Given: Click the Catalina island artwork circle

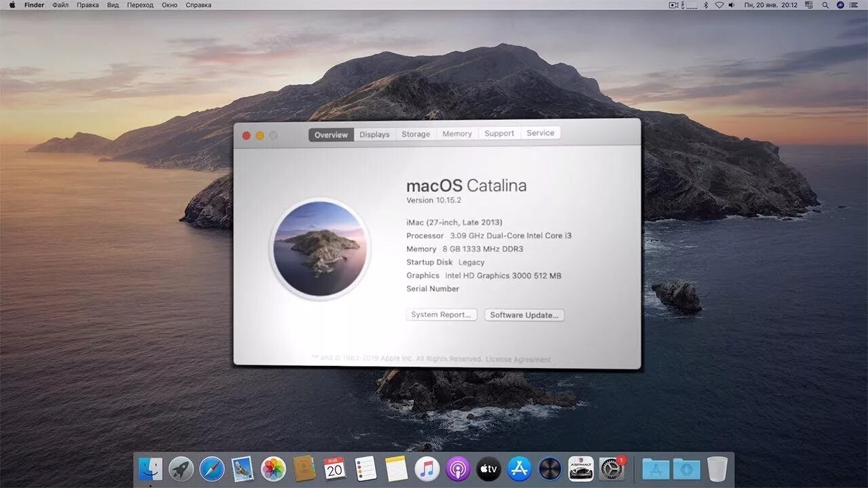Looking at the screenshot, I should (320, 248).
